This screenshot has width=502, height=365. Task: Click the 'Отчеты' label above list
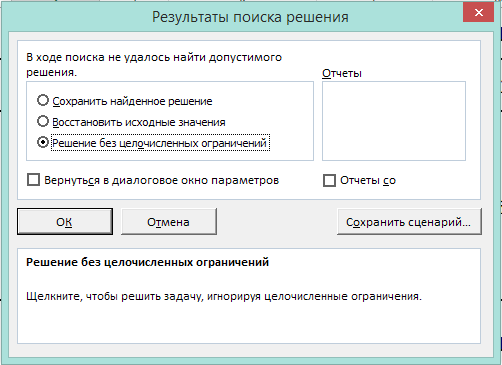click(342, 73)
